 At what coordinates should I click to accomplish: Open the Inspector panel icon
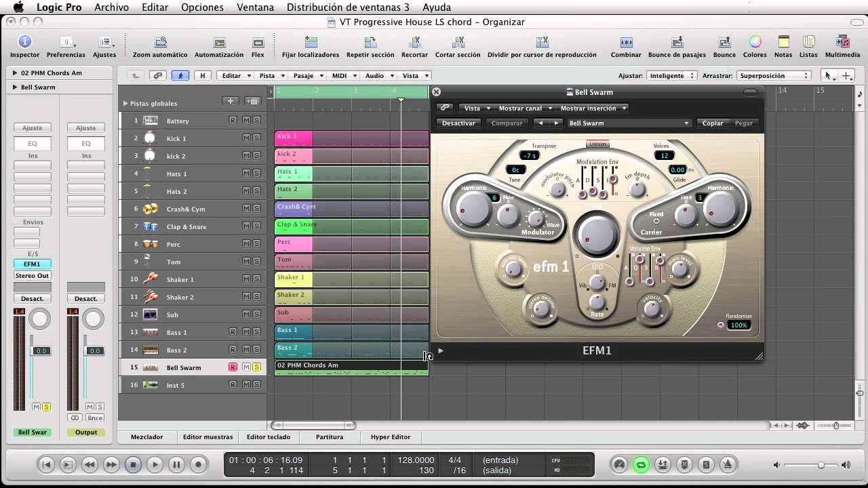(x=24, y=42)
